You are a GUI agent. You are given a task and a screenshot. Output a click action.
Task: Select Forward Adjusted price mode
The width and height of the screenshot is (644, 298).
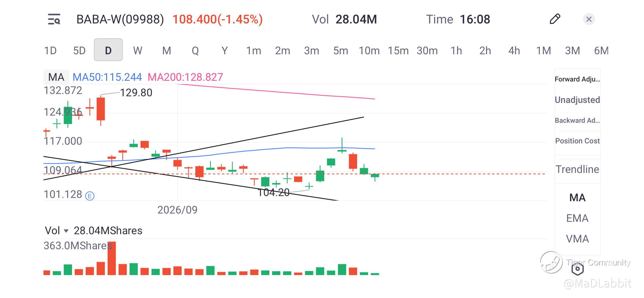[x=577, y=79]
